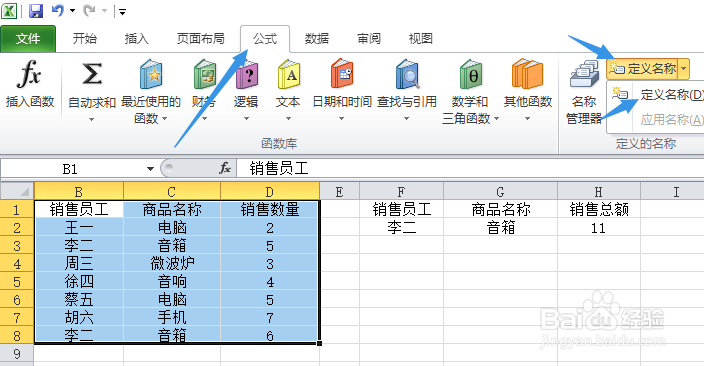The image size is (704, 366).
Task: Select cell B1 with 销售员工
Action: (79, 210)
